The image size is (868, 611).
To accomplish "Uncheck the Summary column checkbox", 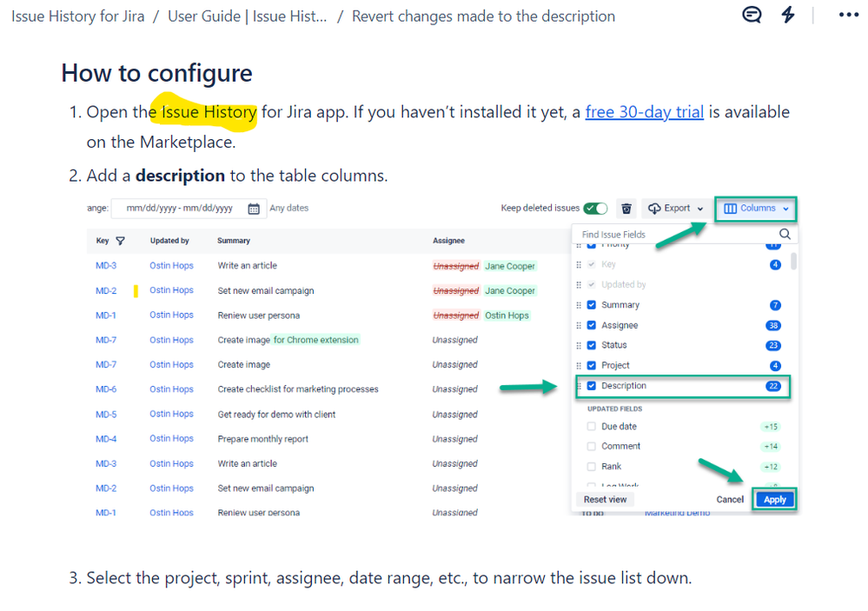I will 591,305.
